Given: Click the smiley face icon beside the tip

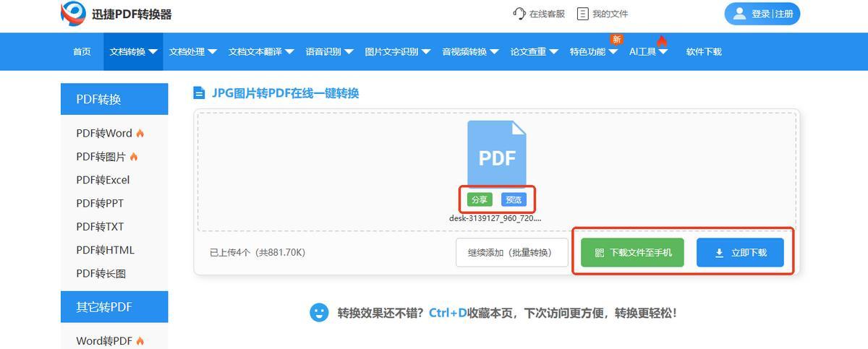Looking at the screenshot, I should click(x=319, y=313).
